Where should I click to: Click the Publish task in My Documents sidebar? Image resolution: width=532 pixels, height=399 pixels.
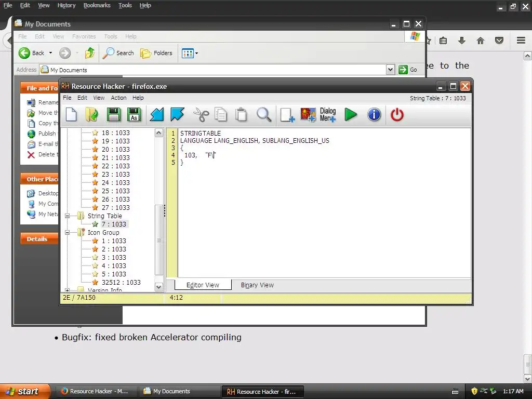pyautogui.click(x=42, y=134)
